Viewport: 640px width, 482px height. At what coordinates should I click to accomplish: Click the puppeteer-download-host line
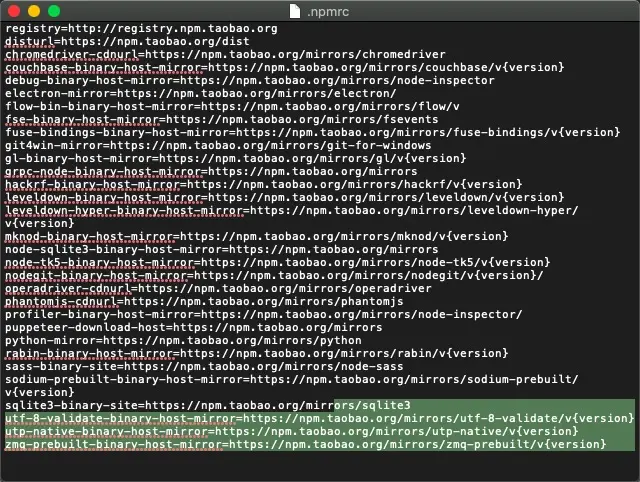tap(193, 327)
